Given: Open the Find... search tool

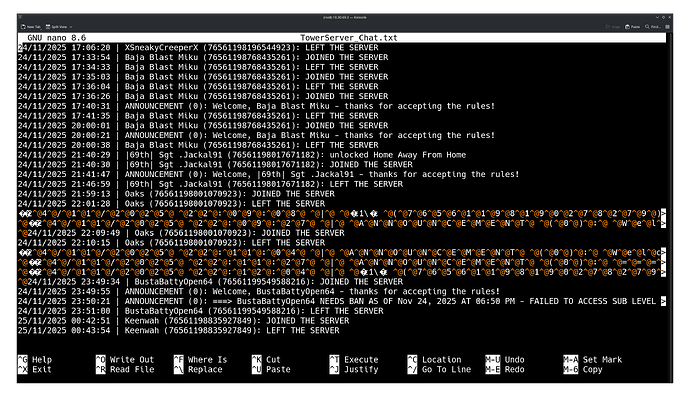Looking at the screenshot, I should (x=653, y=27).
